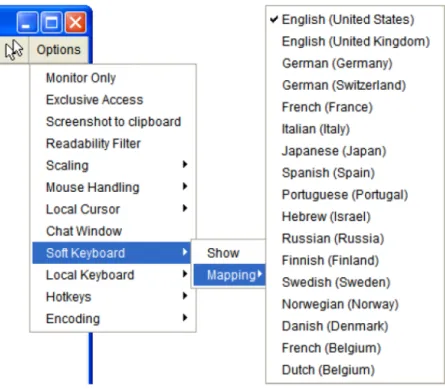
Task: Choose Swedish (Sweden) keyboard mapping
Action: 355,282
